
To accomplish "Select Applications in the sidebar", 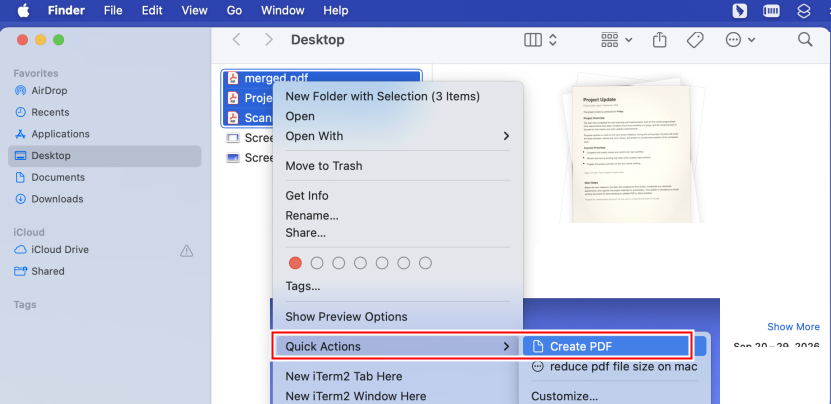I will click(104, 134).
